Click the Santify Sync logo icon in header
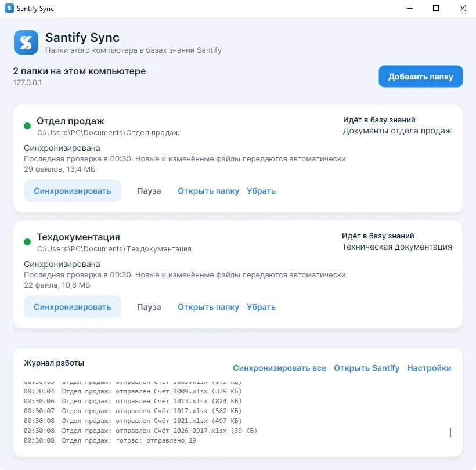Screen dimensions: 476x470 26,42
